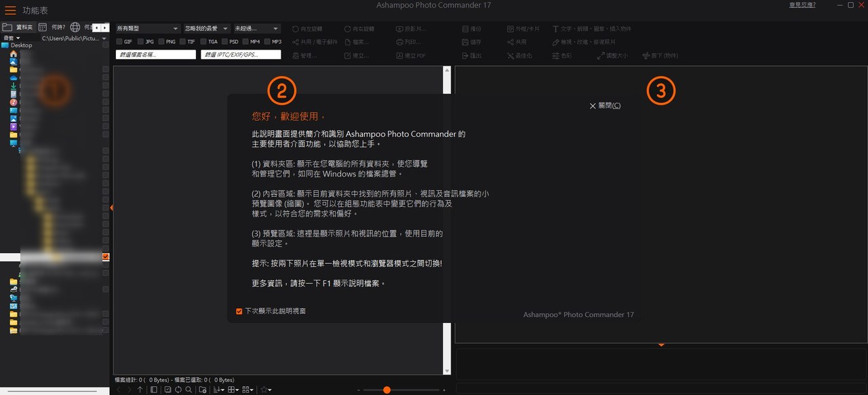Toggle the TGA filter checkbox
Screen dimensions: 868x395
coord(203,42)
